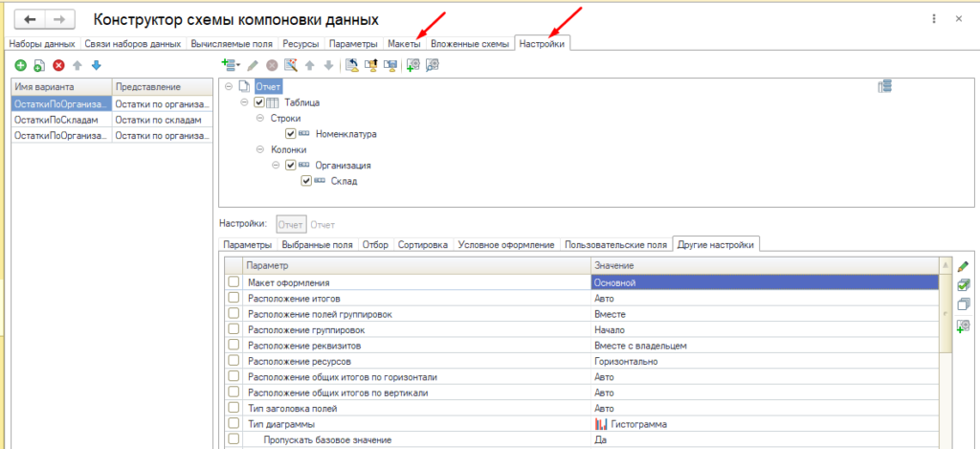
Task: Toggle the Организация grouping checkbox
Action: coord(290,166)
